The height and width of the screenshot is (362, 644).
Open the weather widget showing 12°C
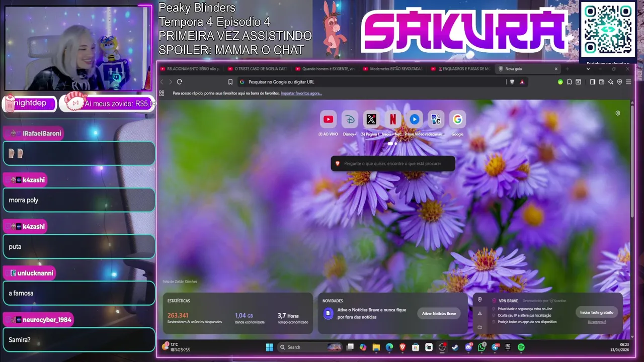[x=176, y=347]
